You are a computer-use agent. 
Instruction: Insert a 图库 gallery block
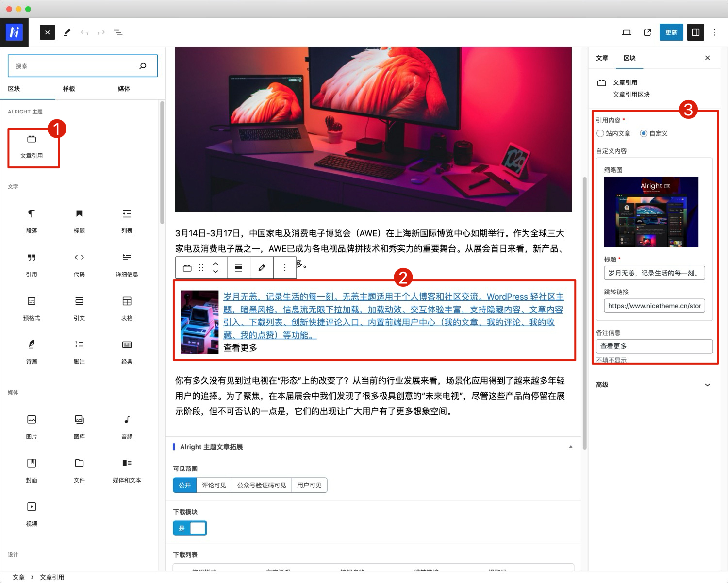tap(79, 427)
